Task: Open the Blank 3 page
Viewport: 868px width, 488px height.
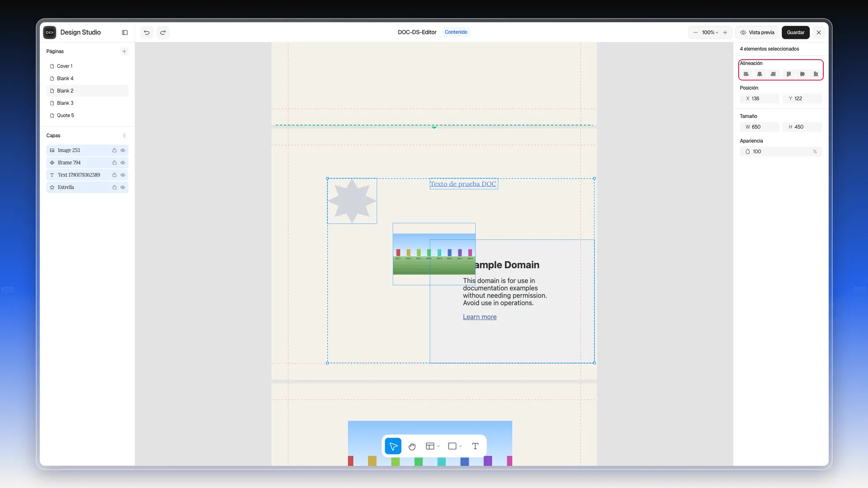Action: (87, 103)
